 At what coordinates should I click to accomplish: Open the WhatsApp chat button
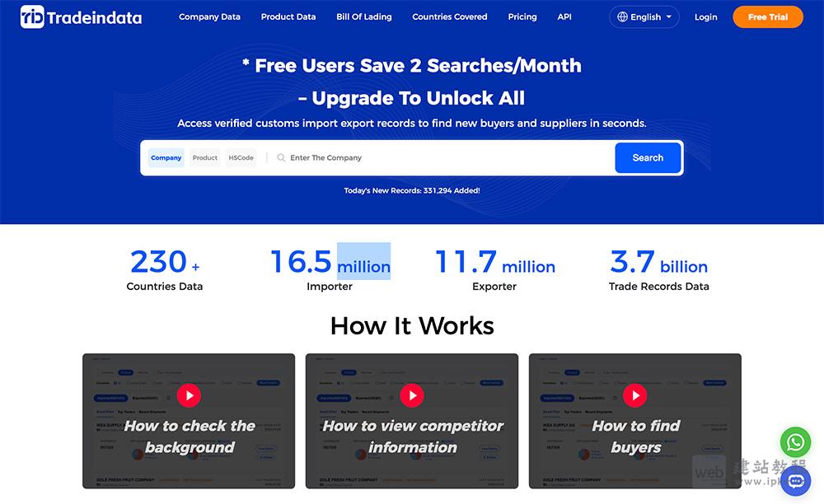[x=795, y=442]
